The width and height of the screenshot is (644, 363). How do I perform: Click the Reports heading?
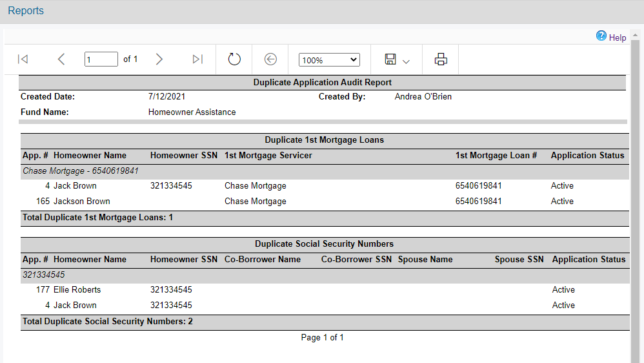coord(26,11)
